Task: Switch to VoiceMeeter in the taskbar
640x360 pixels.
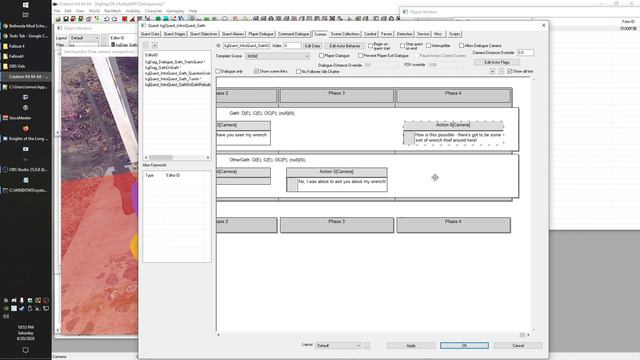Action: [25, 118]
